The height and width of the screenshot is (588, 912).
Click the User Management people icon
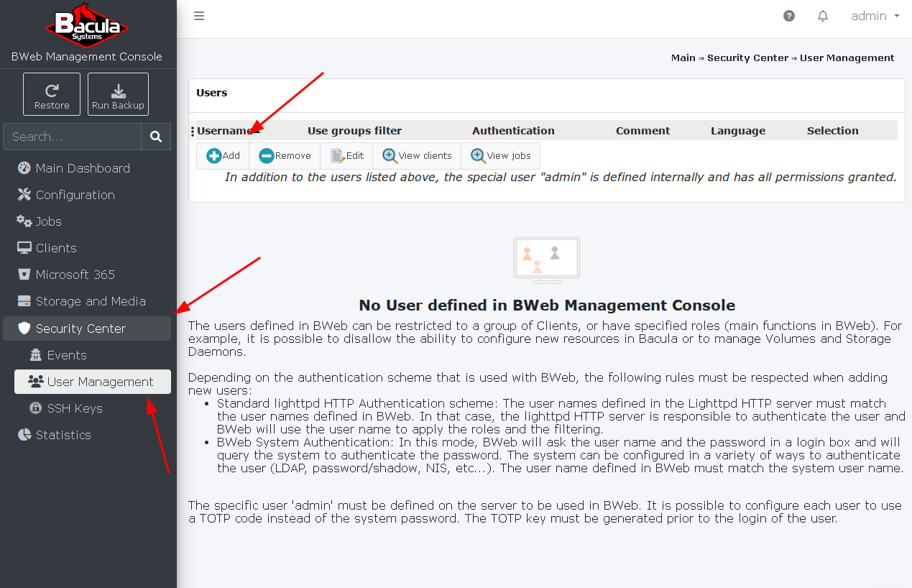36,382
